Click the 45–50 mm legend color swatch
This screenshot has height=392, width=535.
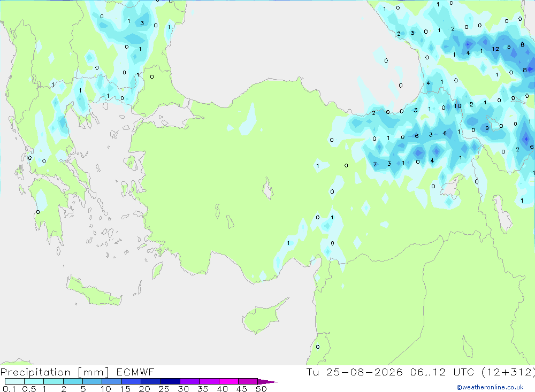click(248, 381)
